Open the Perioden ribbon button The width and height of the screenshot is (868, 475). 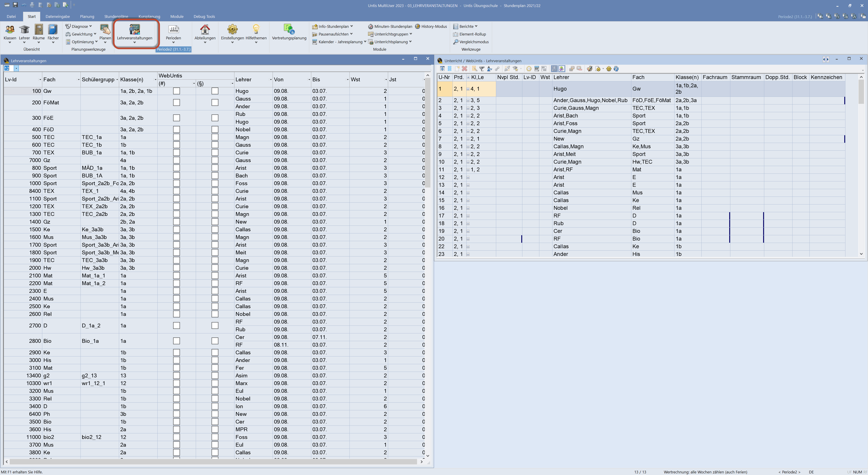pos(173,33)
